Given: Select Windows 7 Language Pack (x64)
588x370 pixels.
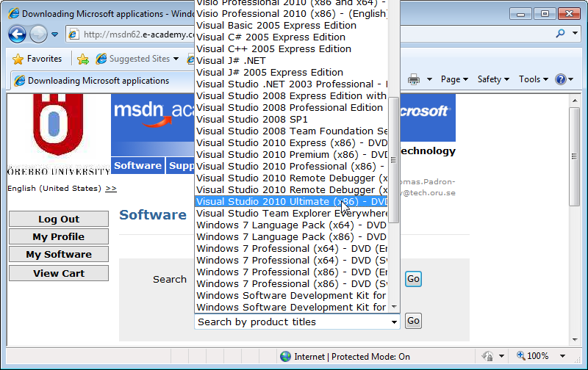Looking at the screenshot, I should click(x=291, y=225).
